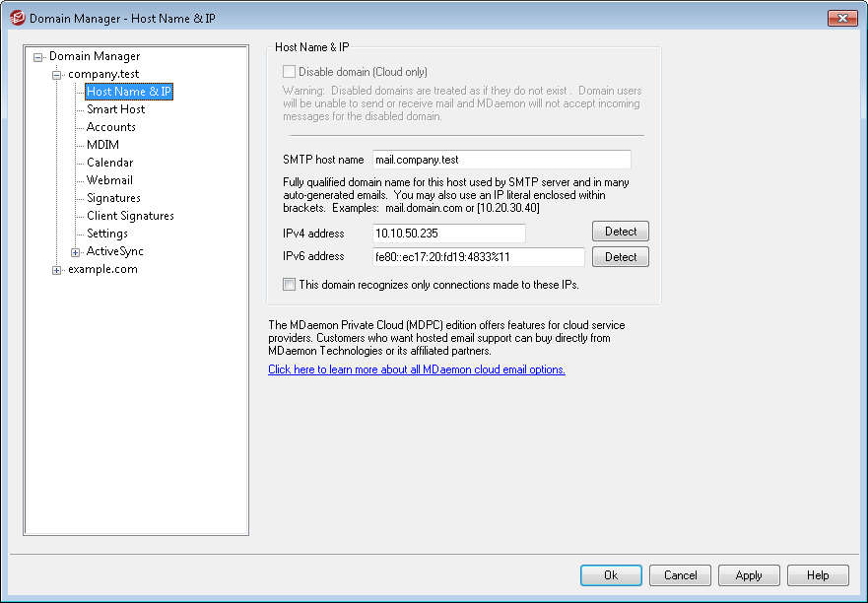The width and height of the screenshot is (868, 603).
Task: Focus the IPv4 address input field
Action: pyautogui.click(x=448, y=233)
